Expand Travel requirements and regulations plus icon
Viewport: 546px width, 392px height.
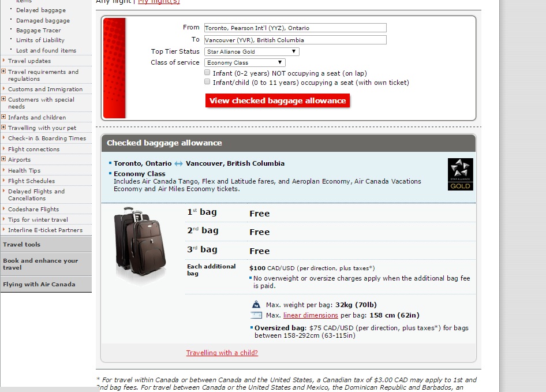pos(3,72)
